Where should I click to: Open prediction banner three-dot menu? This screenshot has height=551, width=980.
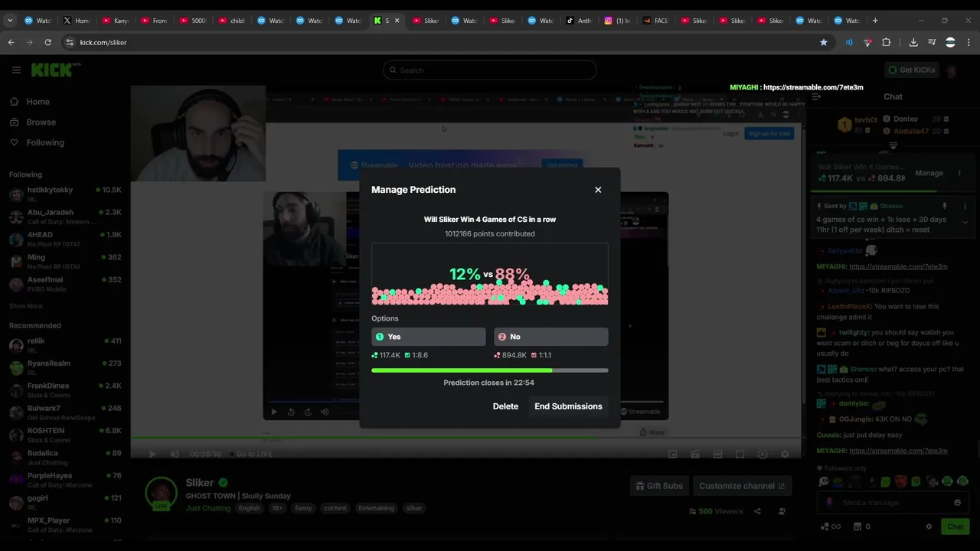point(959,173)
